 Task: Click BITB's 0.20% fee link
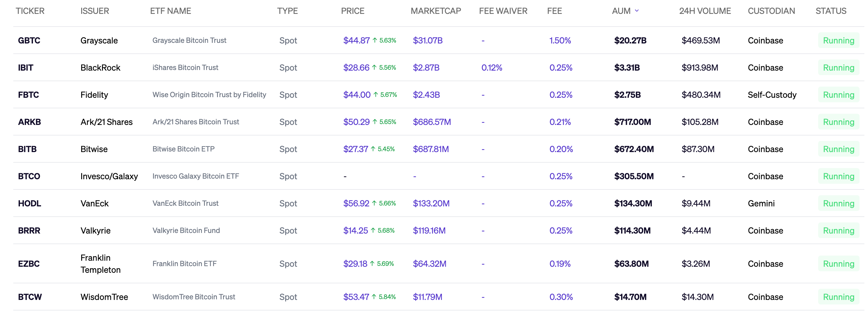click(x=560, y=148)
